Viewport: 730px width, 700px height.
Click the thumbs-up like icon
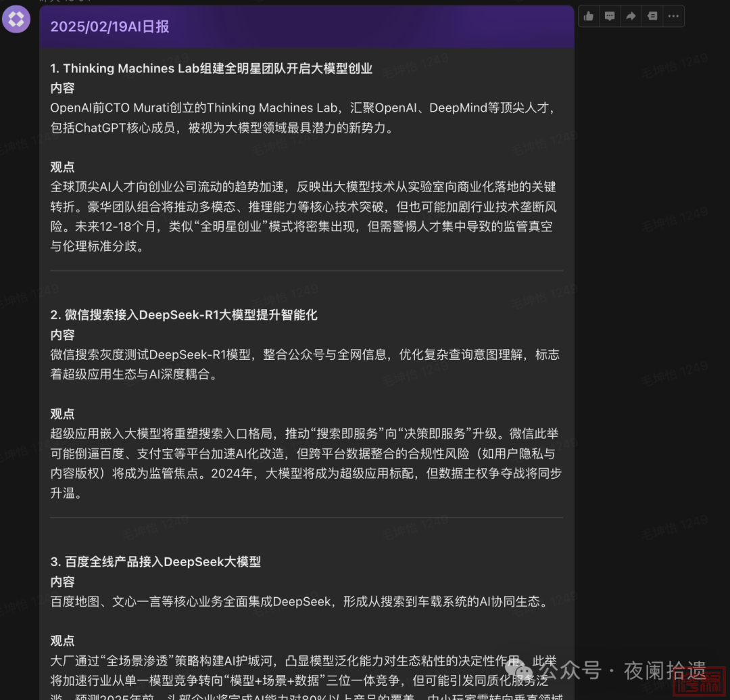click(x=589, y=16)
